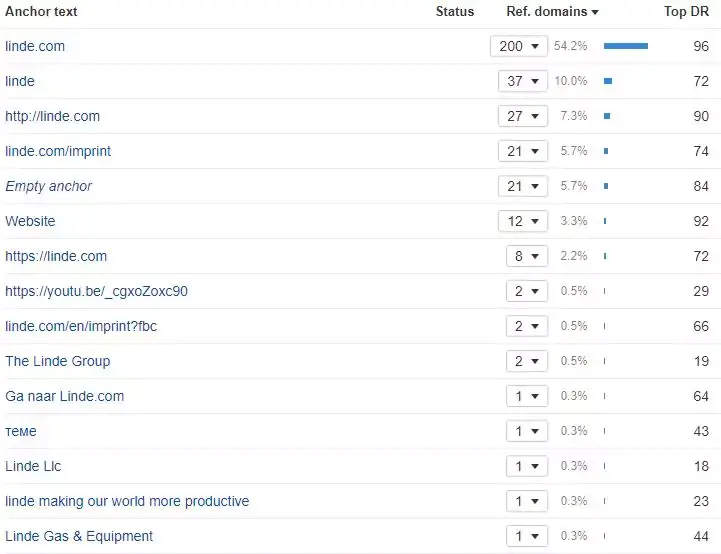Expand ref. domains dropdown for Empty anchor
This screenshot has width=721, height=554.
click(x=523, y=186)
